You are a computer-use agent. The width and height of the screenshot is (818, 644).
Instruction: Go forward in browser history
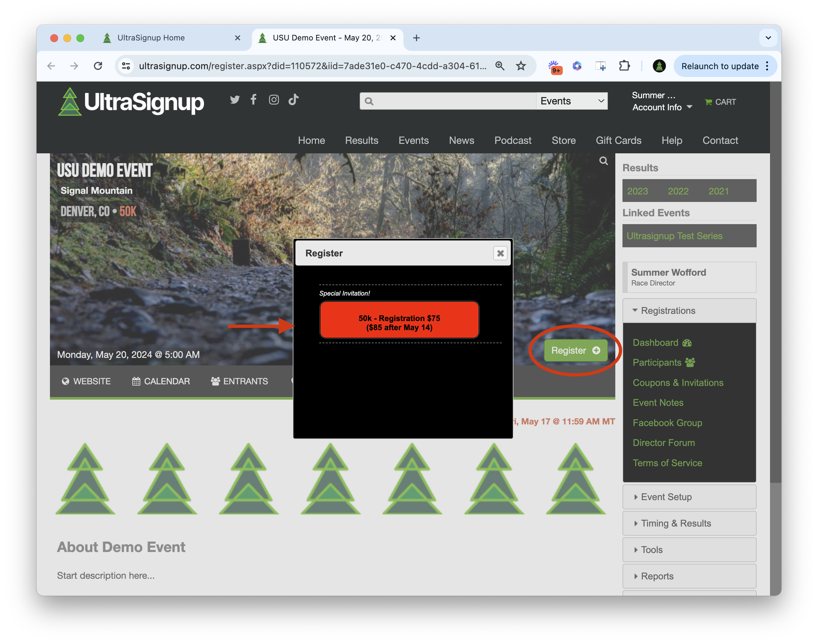[x=74, y=66]
